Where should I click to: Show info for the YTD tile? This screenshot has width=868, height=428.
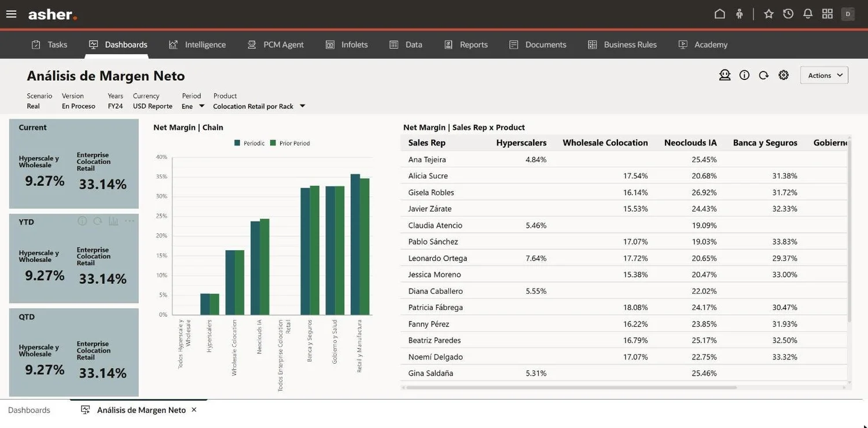tap(82, 221)
